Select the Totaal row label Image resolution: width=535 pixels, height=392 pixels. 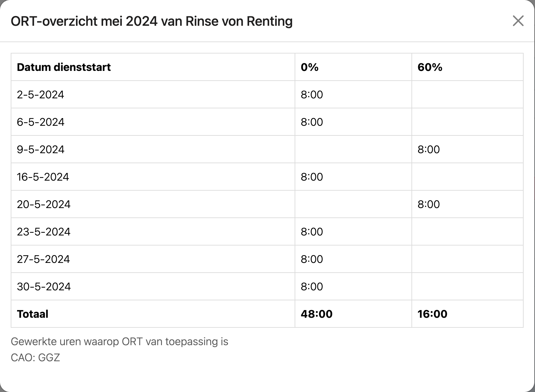click(x=32, y=314)
